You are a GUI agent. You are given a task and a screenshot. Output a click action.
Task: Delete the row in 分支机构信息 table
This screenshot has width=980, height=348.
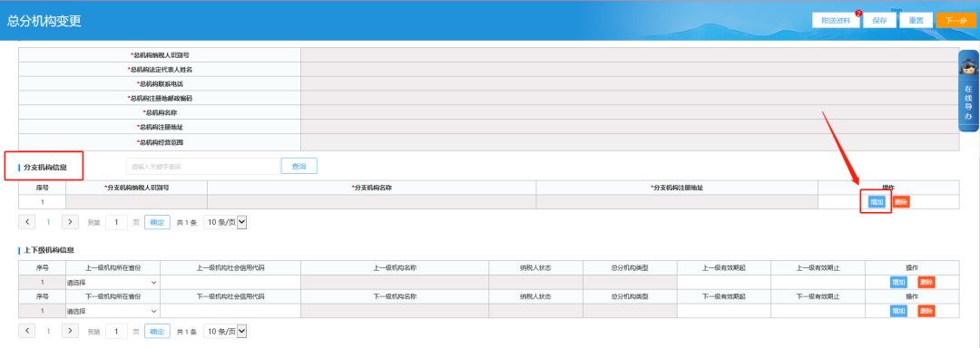(x=901, y=202)
